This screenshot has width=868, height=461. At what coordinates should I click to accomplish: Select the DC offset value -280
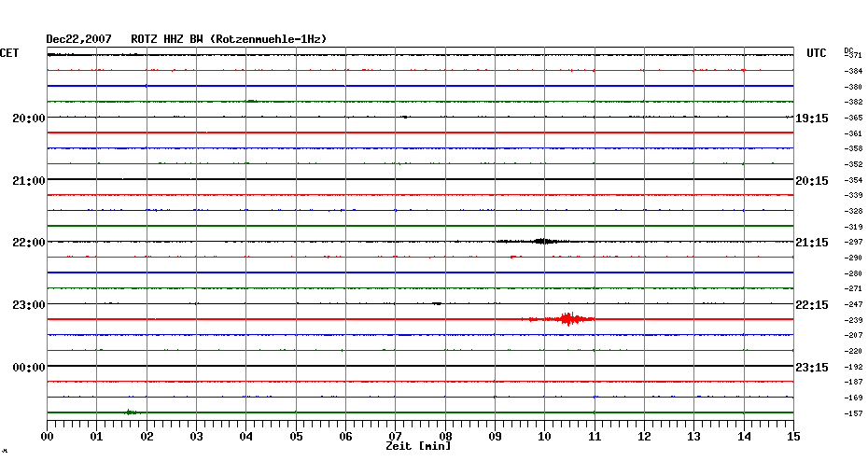pyautogui.click(x=853, y=273)
